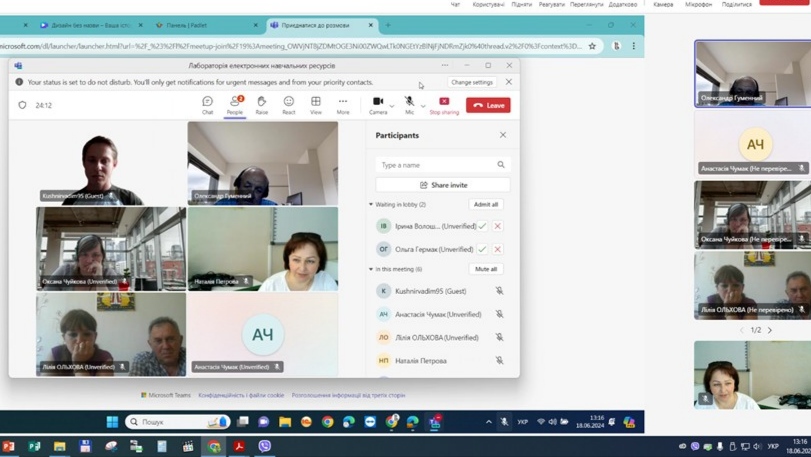Click the Admit all button
This screenshot has height=457, width=811.
tap(486, 204)
